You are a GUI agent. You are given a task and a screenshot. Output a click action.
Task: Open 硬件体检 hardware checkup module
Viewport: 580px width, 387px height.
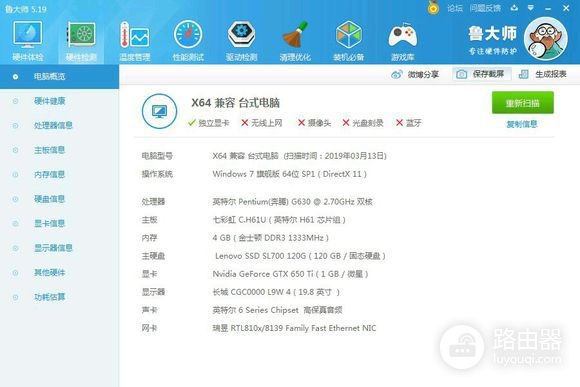tap(28, 41)
